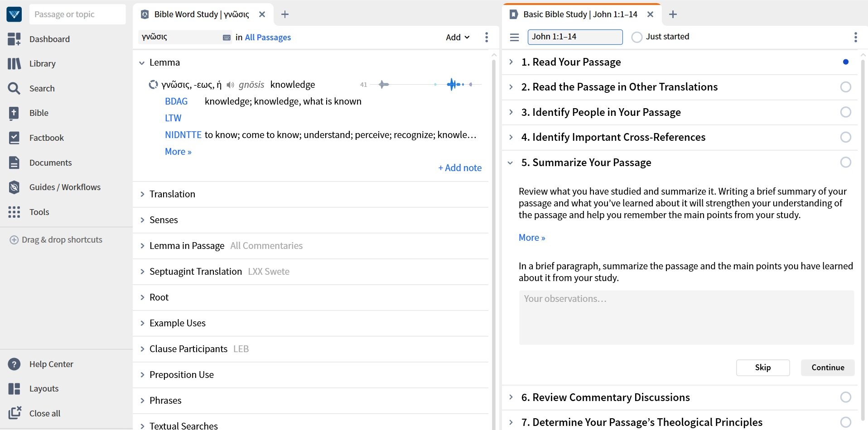Viewport: 868px width, 430px height.
Task: Open the Add dropdown in the Word Study
Action: [x=457, y=37]
